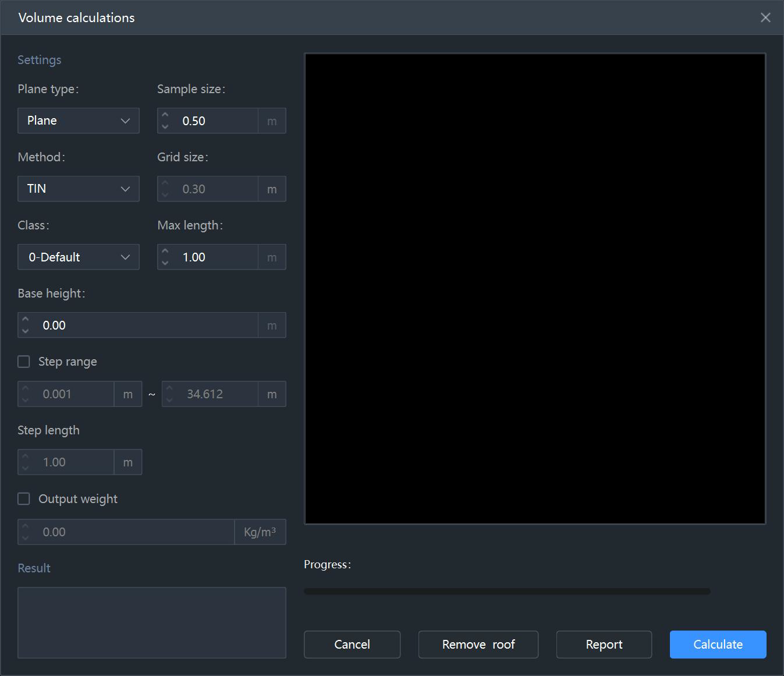Click the Sample size value field
Screen dimensions: 784x676
[215, 121]
